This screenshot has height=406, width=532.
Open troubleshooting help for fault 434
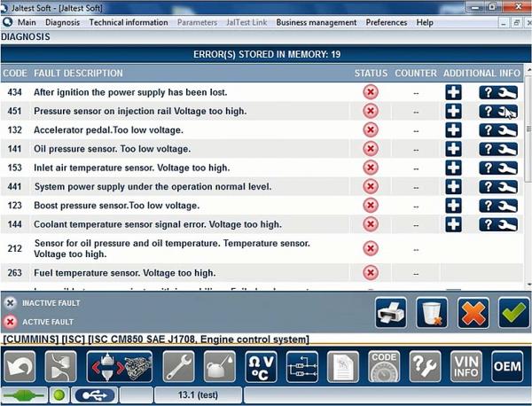click(x=498, y=92)
